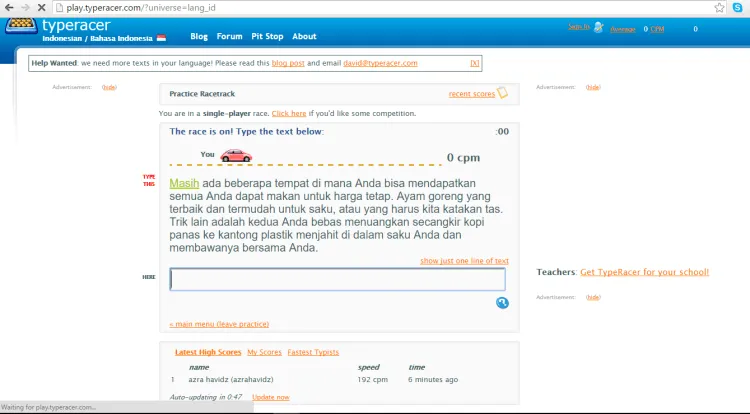Hide the left advertisement

point(109,87)
